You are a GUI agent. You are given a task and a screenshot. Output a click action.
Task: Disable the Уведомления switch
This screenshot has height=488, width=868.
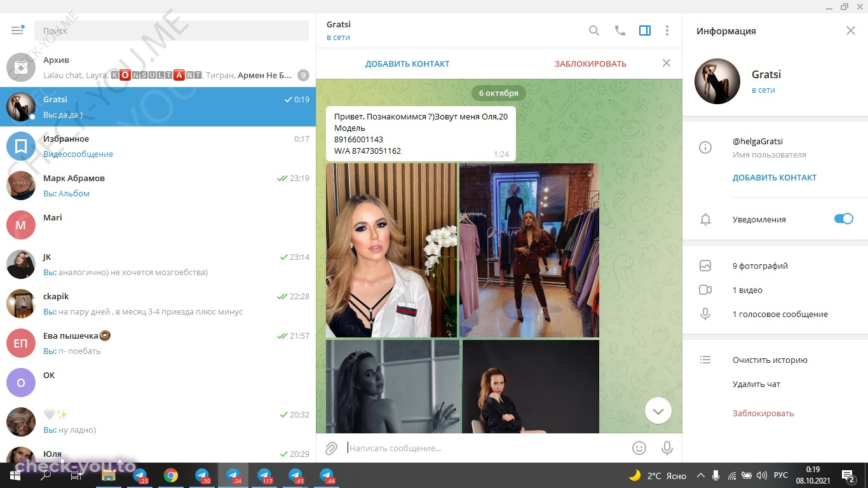pos(844,219)
